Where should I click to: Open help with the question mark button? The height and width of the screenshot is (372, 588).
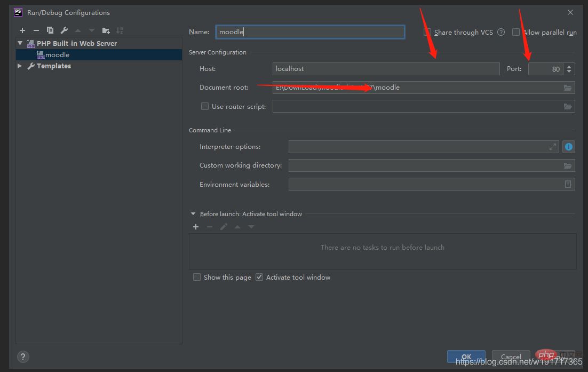coord(23,357)
